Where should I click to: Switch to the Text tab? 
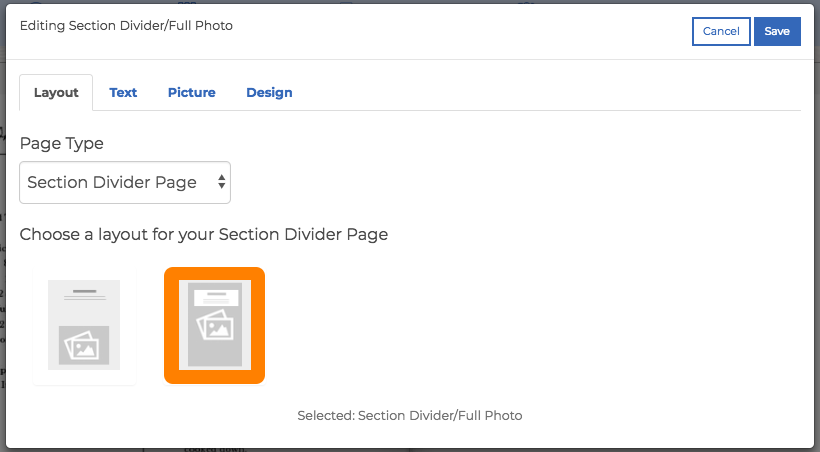[123, 93]
